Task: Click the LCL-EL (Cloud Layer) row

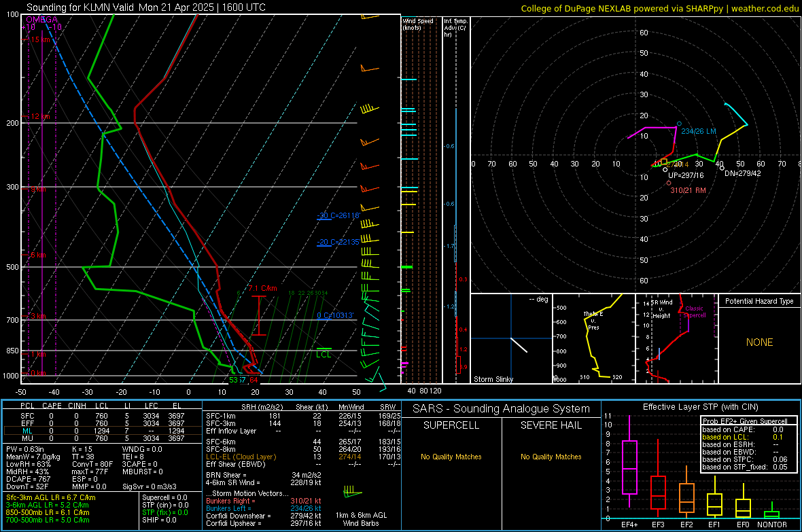Action: click(x=303, y=457)
